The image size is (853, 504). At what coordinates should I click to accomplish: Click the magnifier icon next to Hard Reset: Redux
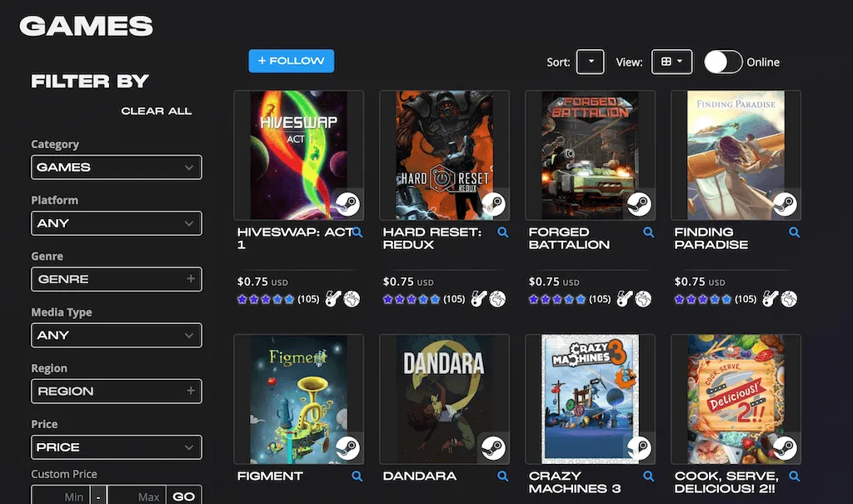(x=503, y=233)
